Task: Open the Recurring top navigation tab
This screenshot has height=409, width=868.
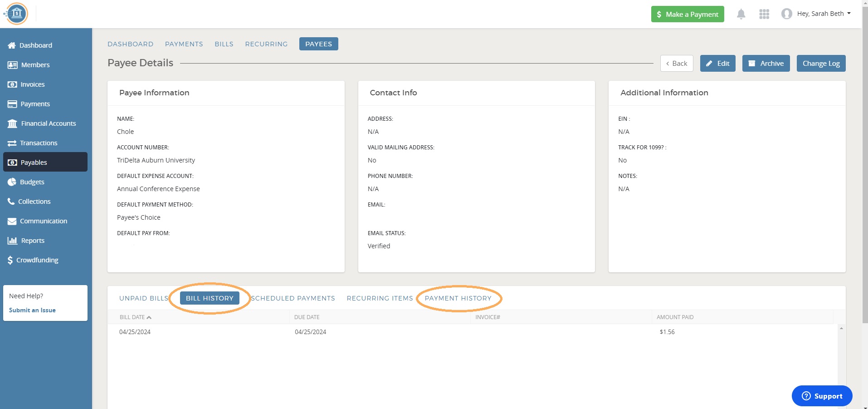Action: pyautogui.click(x=266, y=44)
